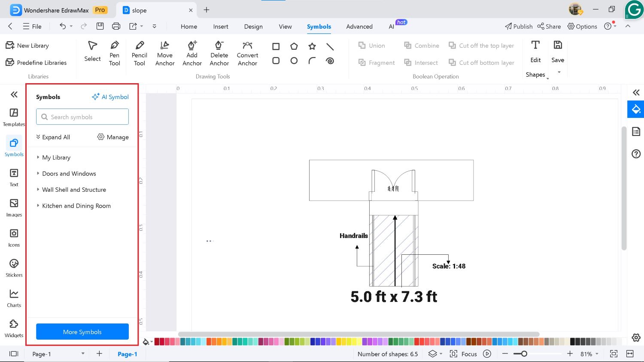Activate the Move Anchor tool
The image size is (644, 362).
[x=165, y=54]
